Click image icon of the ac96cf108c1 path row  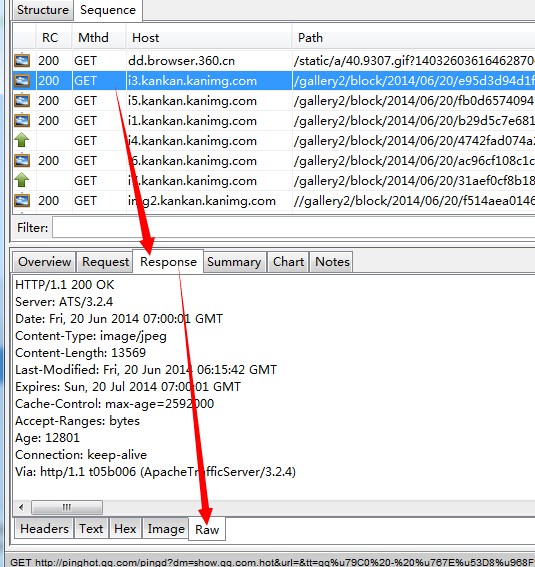pyautogui.click(x=22, y=160)
